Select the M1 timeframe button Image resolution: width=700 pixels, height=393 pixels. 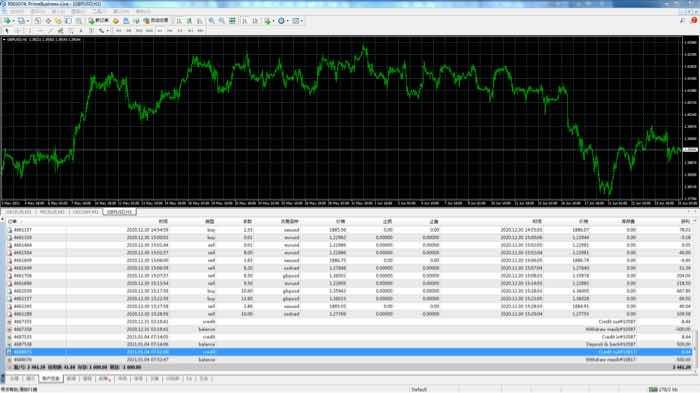[x=118, y=31]
